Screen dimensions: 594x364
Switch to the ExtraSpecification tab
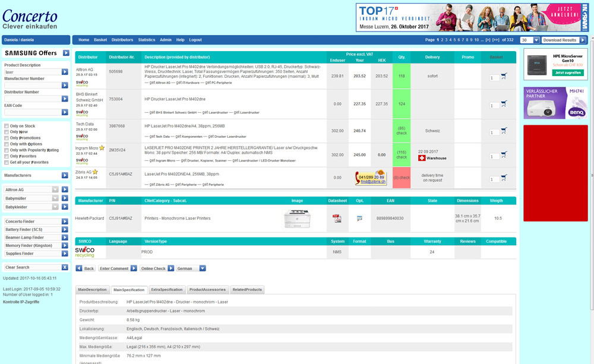click(167, 290)
